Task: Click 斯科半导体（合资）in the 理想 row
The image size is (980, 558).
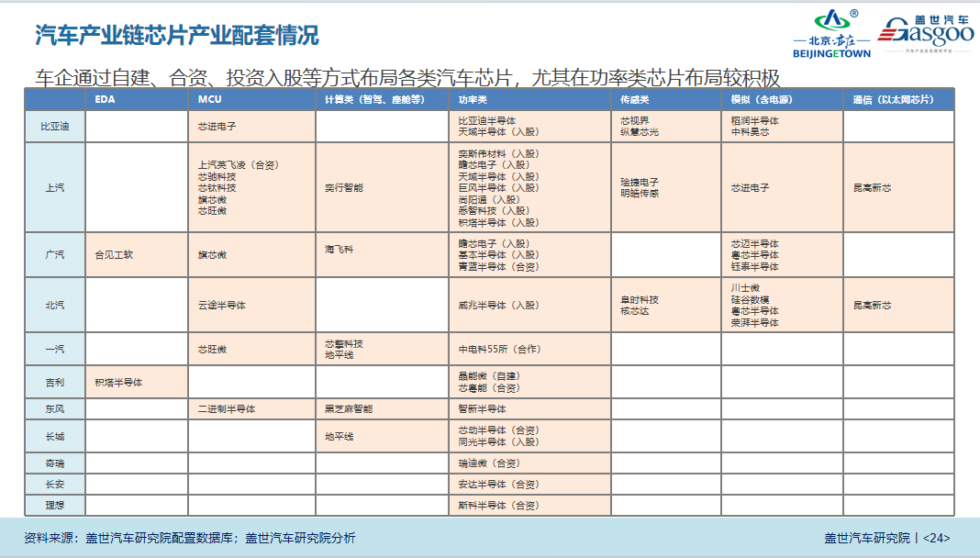Action: tap(499, 505)
